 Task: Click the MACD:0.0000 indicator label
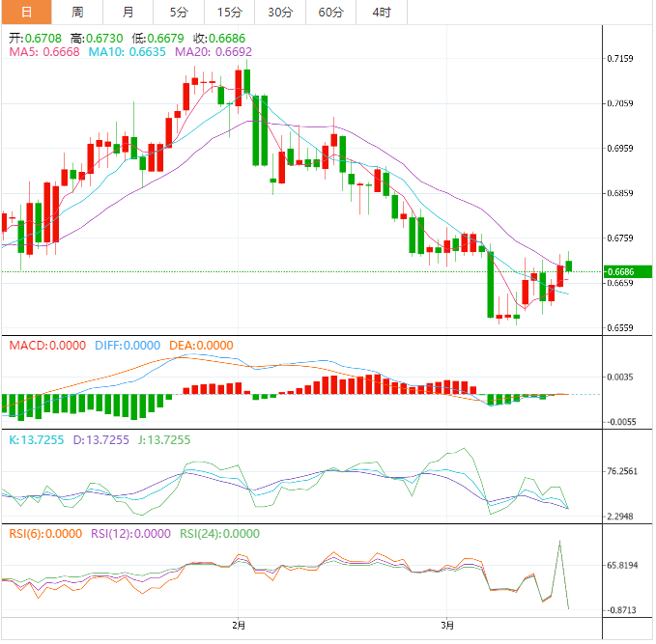[x=47, y=346]
